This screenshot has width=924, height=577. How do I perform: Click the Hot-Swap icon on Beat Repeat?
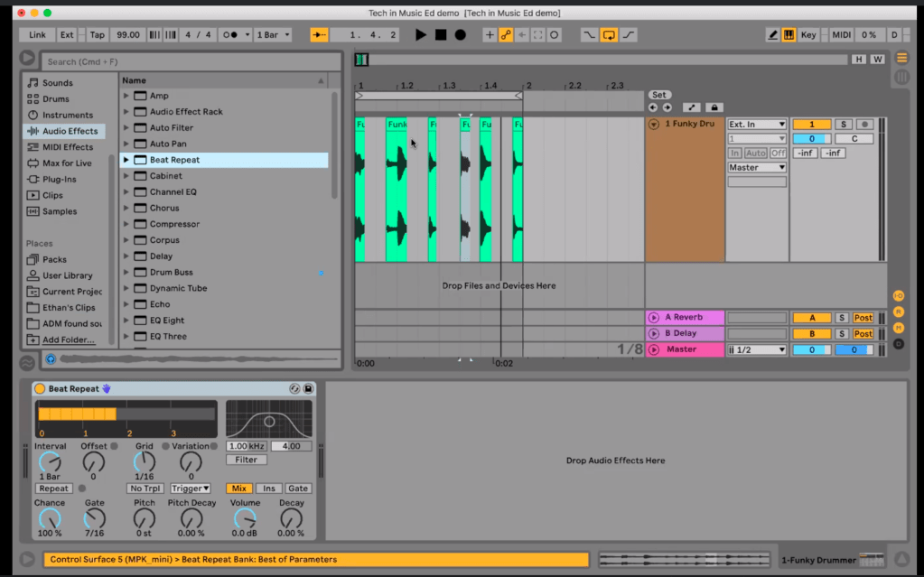pos(294,389)
